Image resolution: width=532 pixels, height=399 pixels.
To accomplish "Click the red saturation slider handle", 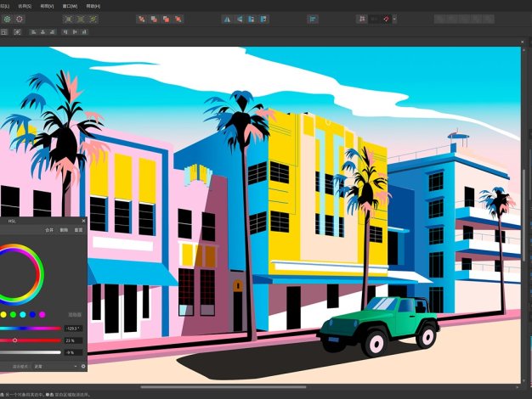I will [x=14, y=340].
